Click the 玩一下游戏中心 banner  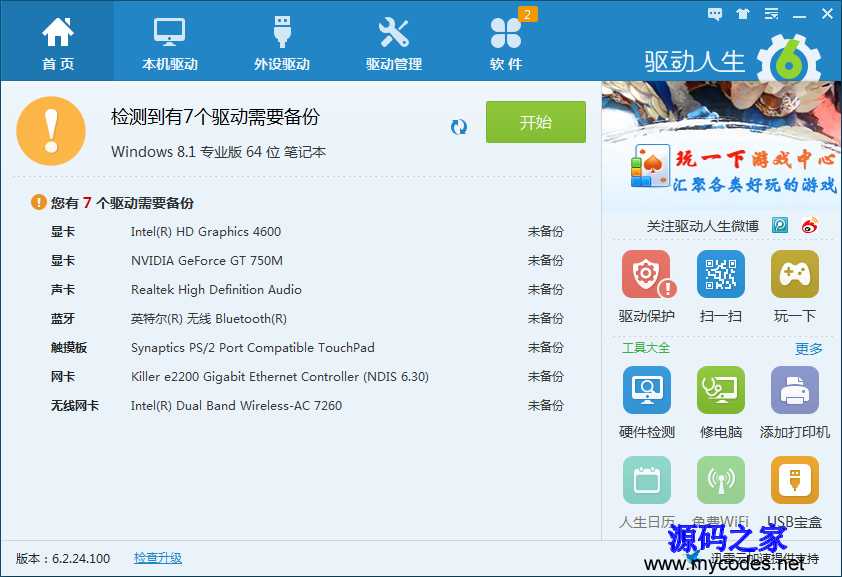tap(721, 146)
